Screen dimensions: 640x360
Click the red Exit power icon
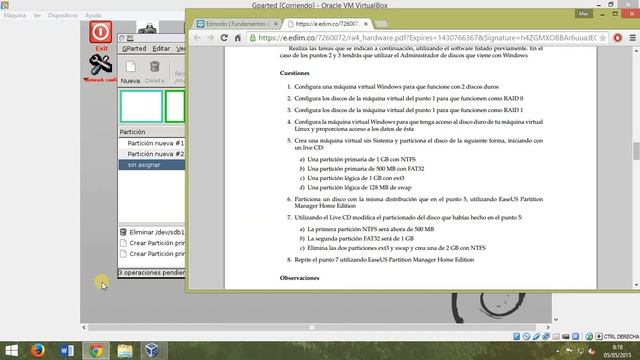click(100, 32)
